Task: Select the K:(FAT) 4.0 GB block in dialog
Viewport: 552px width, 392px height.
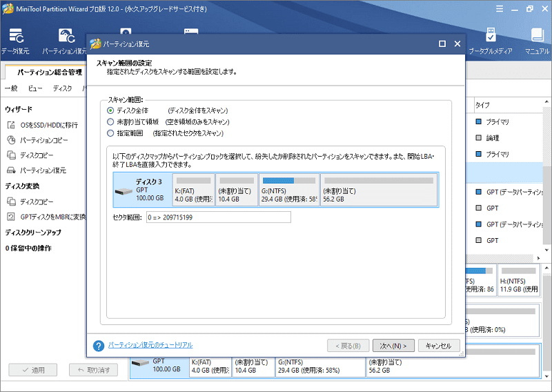Action: point(194,190)
